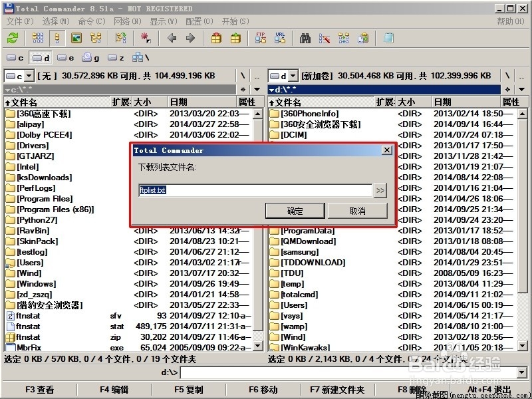Image resolution: width=532 pixels, height=399 pixels.
Task: Open the command line history dropdown
Action: pyautogui.click(x=522, y=372)
